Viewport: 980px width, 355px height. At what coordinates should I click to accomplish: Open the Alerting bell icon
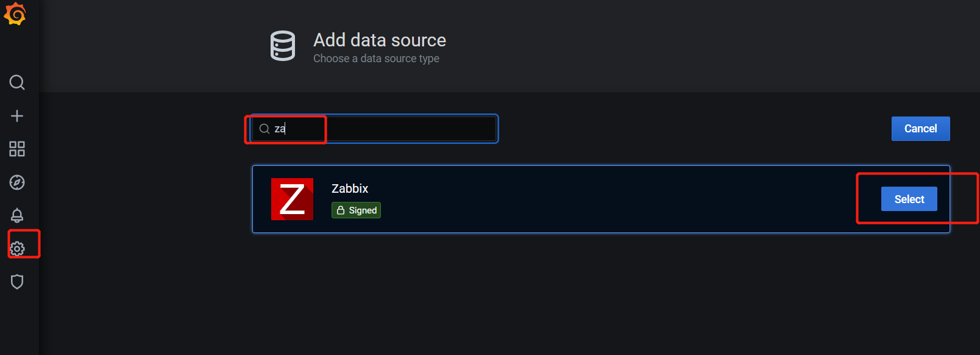[x=17, y=215]
